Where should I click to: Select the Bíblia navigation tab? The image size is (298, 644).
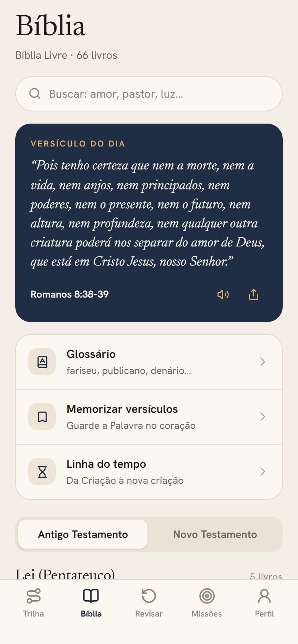(91, 603)
